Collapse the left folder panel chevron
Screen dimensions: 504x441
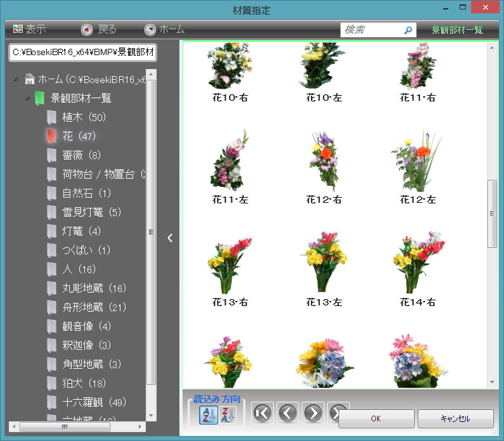tap(170, 238)
